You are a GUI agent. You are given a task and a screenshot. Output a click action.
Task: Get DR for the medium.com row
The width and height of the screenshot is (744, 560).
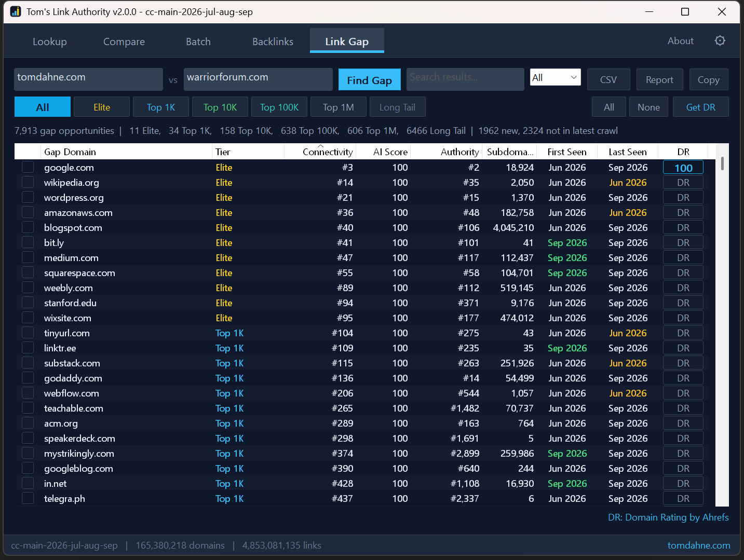[683, 257]
